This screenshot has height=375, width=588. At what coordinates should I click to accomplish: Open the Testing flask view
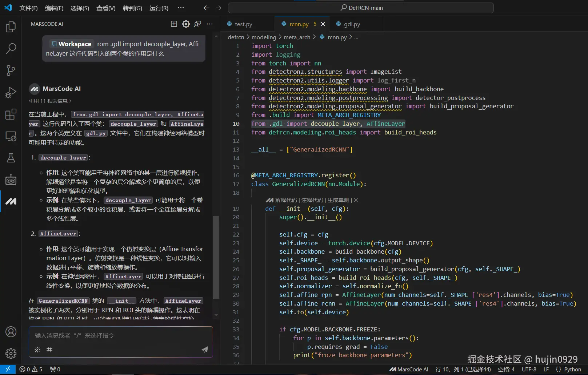(x=11, y=158)
